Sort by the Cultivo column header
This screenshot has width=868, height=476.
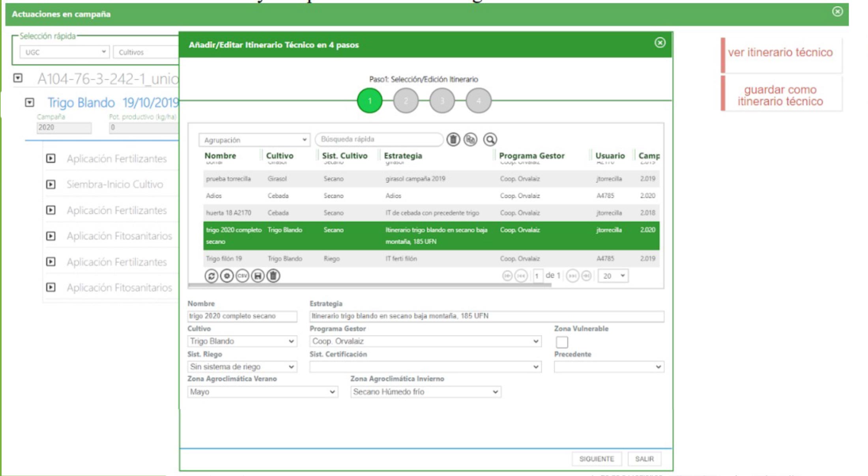coord(280,156)
